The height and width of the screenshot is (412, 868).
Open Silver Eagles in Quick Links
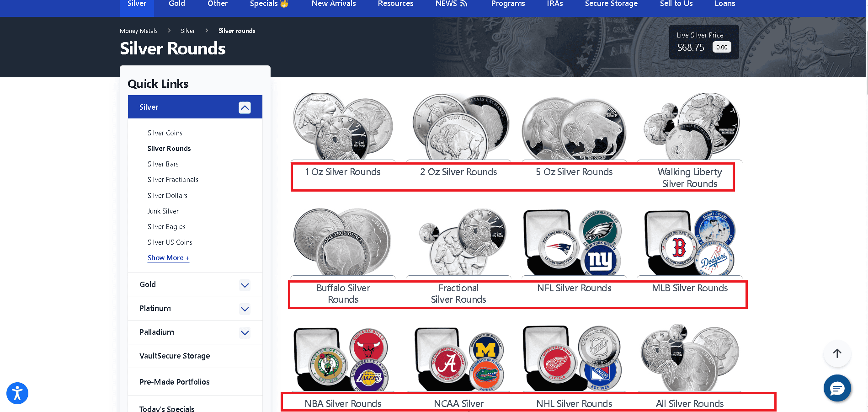pyautogui.click(x=166, y=227)
